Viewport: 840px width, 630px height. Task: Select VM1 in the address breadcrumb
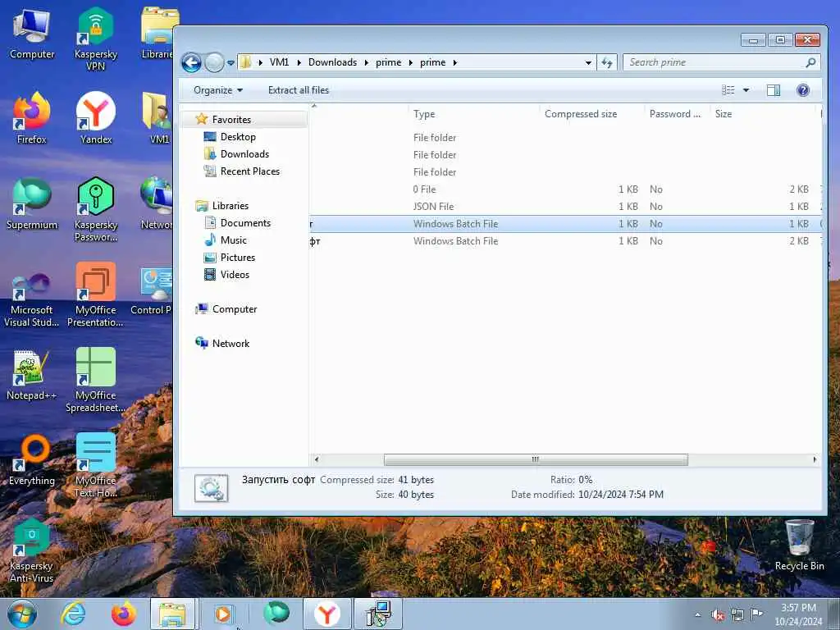click(x=279, y=62)
